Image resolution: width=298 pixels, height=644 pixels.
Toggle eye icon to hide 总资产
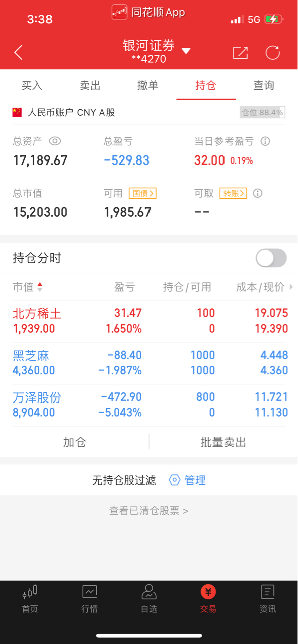point(55,141)
